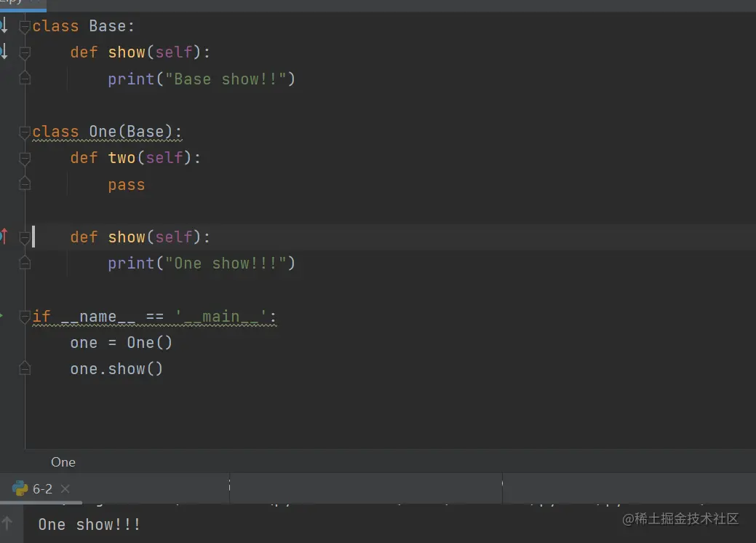Click the "Base show!!" string literal

225,79
